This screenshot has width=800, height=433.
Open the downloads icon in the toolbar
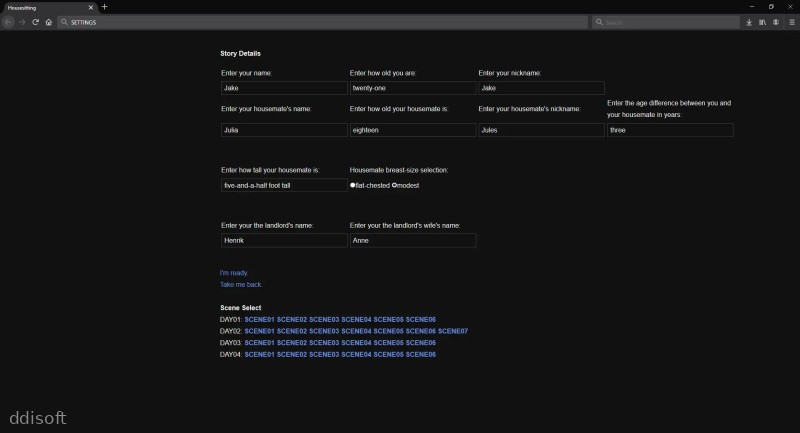tap(748, 22)
